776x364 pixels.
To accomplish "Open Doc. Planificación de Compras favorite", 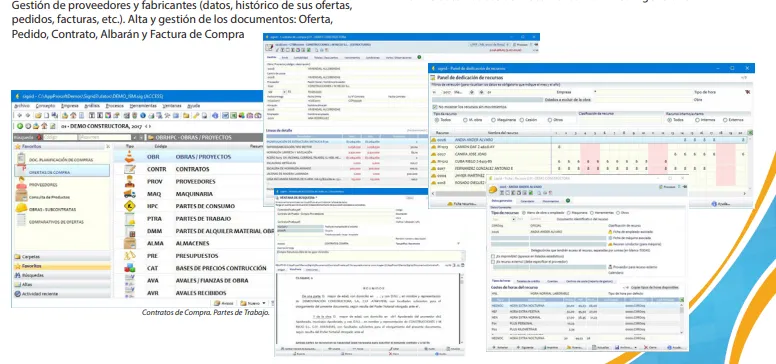I will pos(61,160).
